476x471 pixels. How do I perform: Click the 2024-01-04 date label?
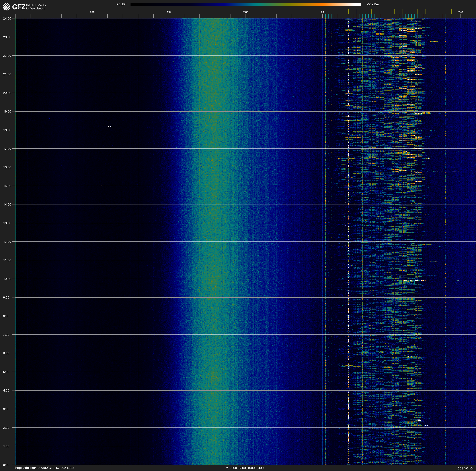point(466,468)
